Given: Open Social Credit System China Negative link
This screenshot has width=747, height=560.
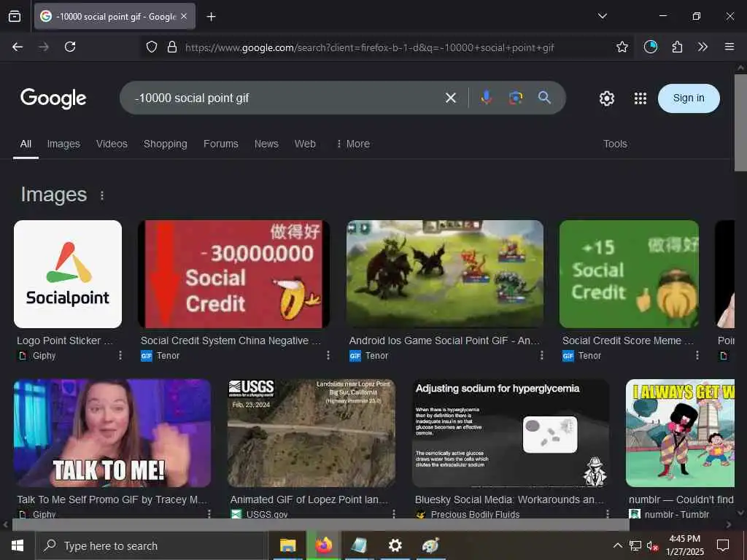Looking at the screenshot, I should coord(231,341).
